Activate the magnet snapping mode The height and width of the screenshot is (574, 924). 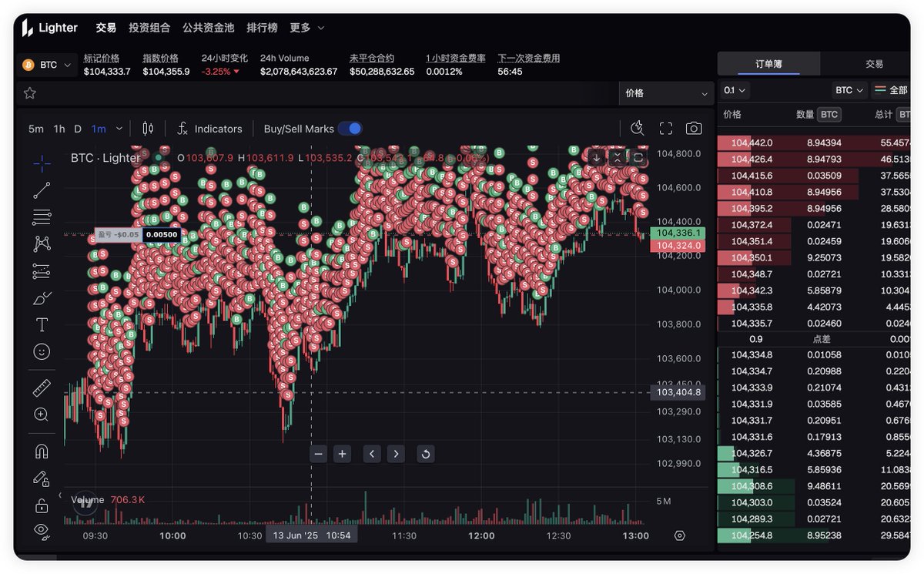(42, 451)
